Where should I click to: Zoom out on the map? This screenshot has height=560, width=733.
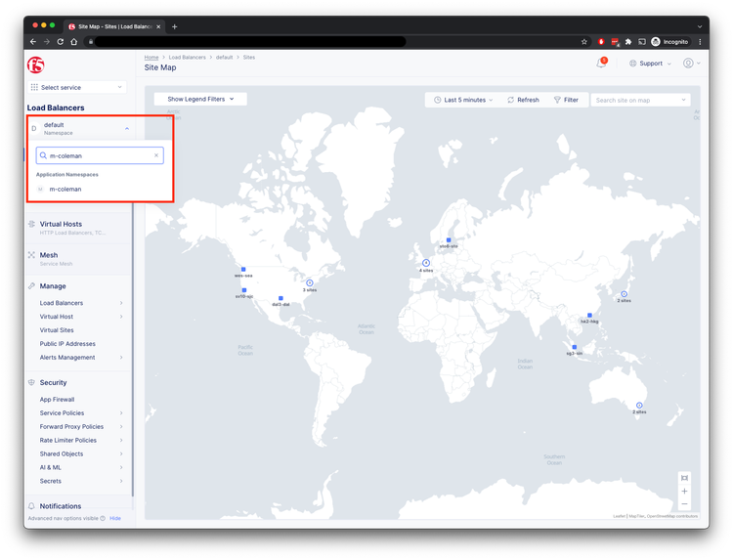coord(684,504)
